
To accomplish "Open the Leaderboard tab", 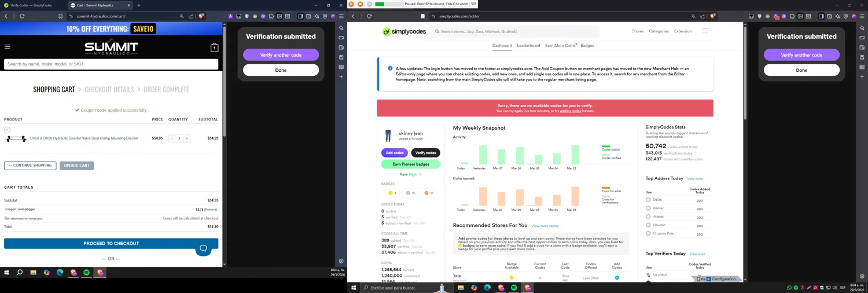I will [528, 45].
